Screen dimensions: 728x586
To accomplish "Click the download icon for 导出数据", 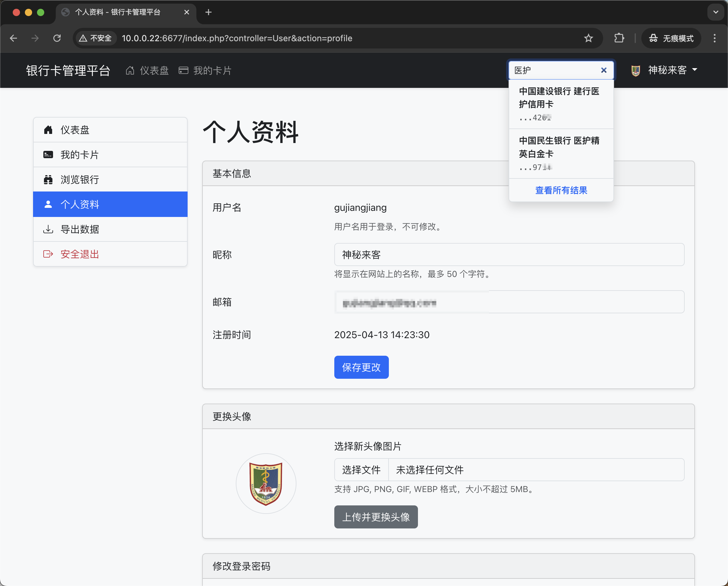I will point(48,229).
